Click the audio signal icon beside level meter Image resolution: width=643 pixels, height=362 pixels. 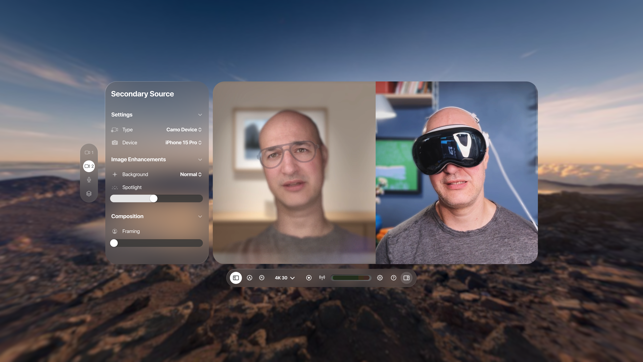pos(322,278)
